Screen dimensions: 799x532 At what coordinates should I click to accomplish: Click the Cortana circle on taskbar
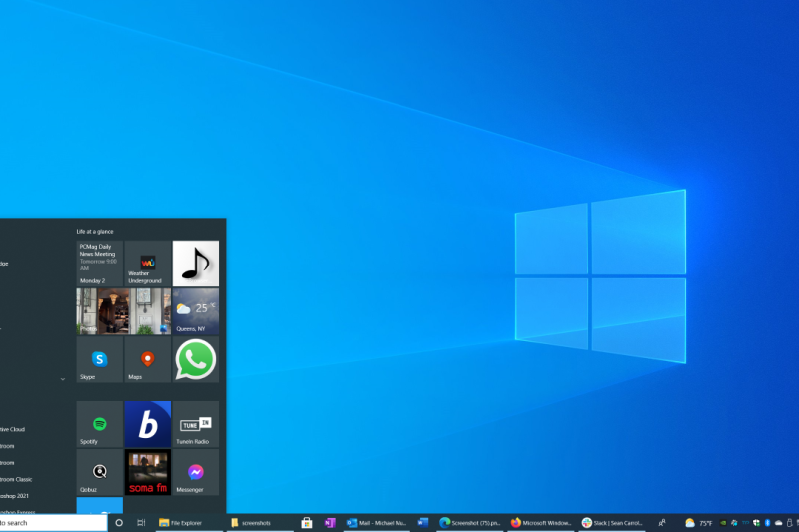coord(119,523)
